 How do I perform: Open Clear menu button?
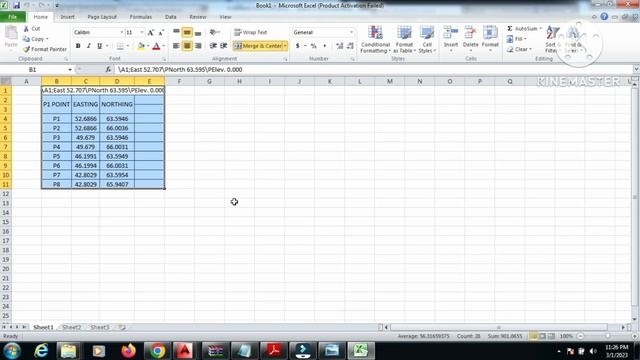click(519, 49)
